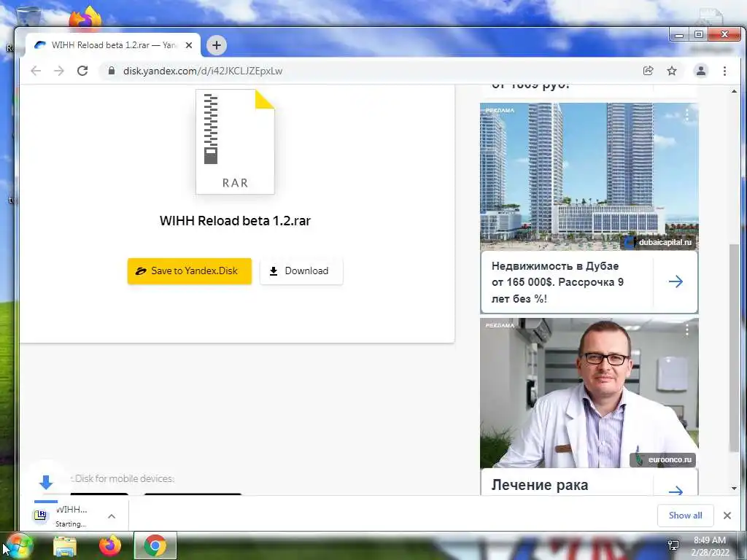Click the file name WIHH Reload beta 1.2.rar
Image resolution: width=747 pixels, height=560 pixels.
pyautogui.click(x=235, y=221)
